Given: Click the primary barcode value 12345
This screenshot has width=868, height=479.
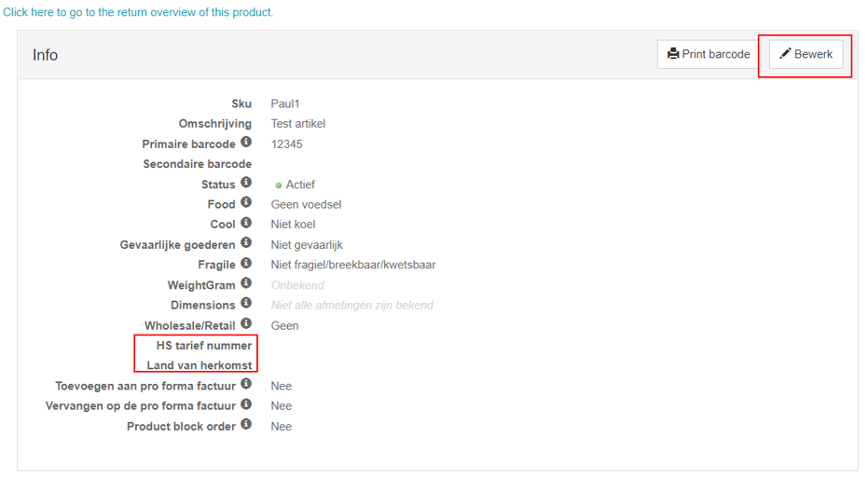Looking at the screenshot, I should point(287,144).
